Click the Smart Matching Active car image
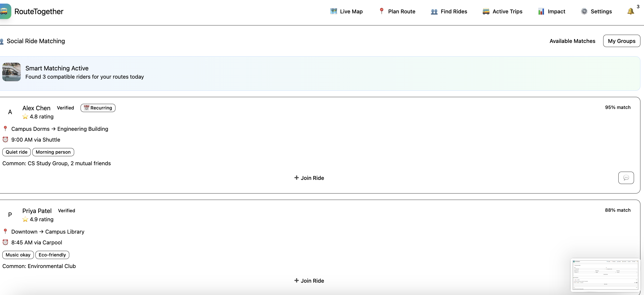 [12, 72]
